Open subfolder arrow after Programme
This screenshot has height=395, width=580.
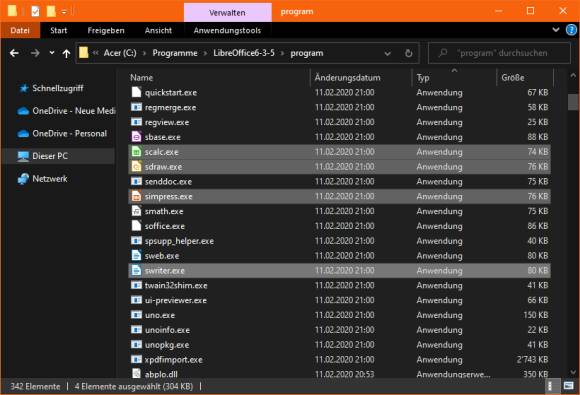tap(205, 53)
